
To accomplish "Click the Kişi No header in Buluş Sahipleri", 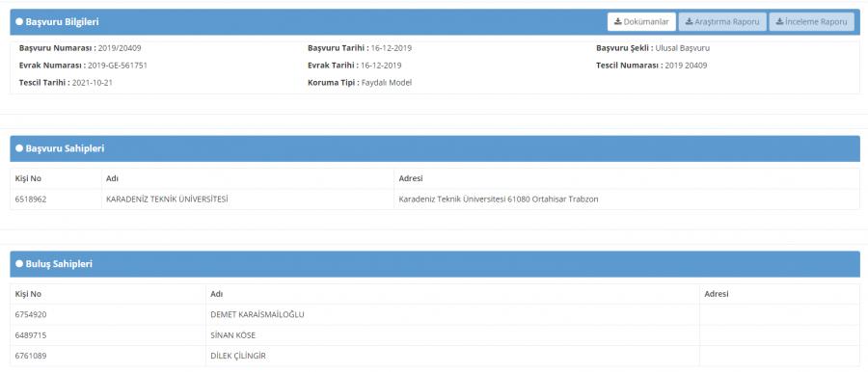I will pyautogui.click(x=28, y=294).
